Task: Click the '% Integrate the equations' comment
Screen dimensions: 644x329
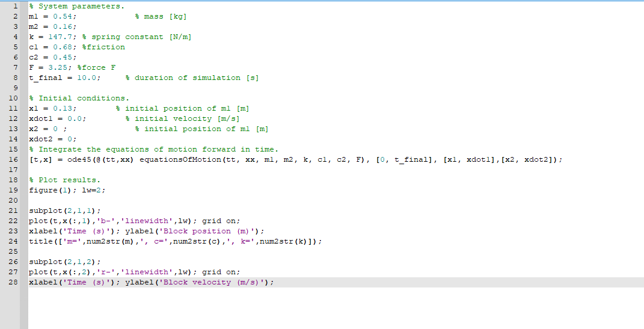Action: 153,150
